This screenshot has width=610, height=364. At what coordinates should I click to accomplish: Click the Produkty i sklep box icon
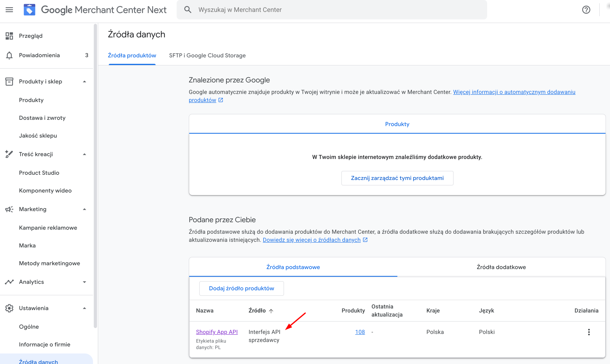click(9, 81)
